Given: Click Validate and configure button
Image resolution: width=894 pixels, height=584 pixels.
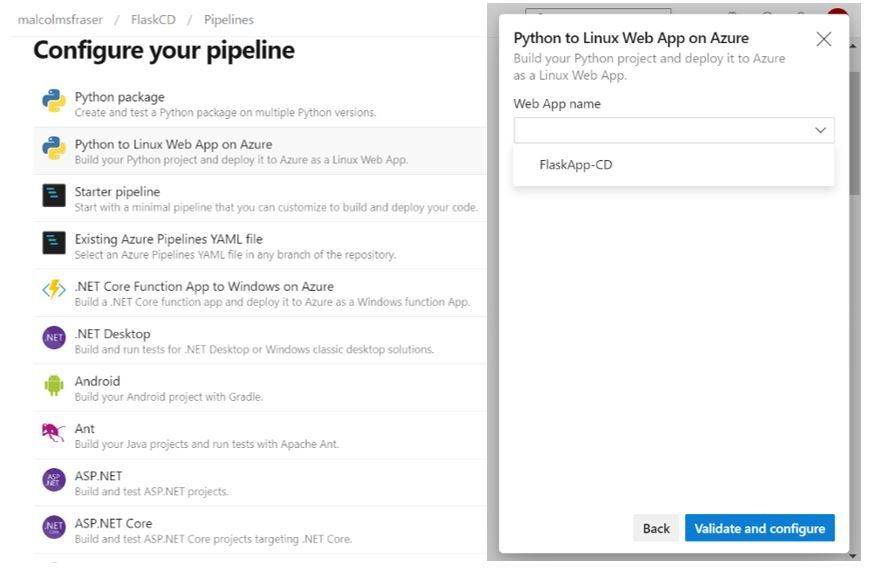Looking at the screenshot, I should 759,528.
